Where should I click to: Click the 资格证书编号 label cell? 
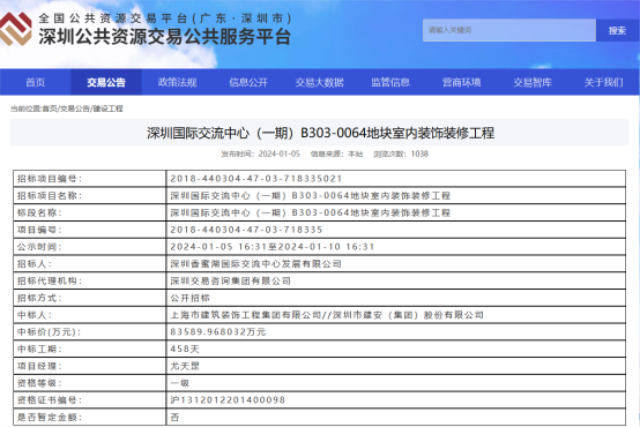pos(90,400)
